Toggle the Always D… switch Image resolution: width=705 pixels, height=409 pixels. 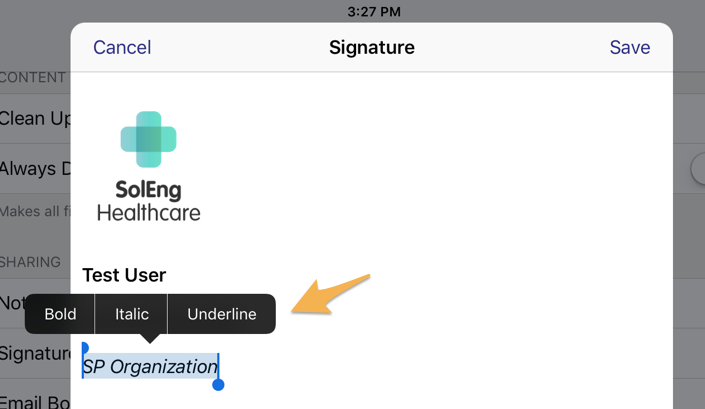point(697,169)
